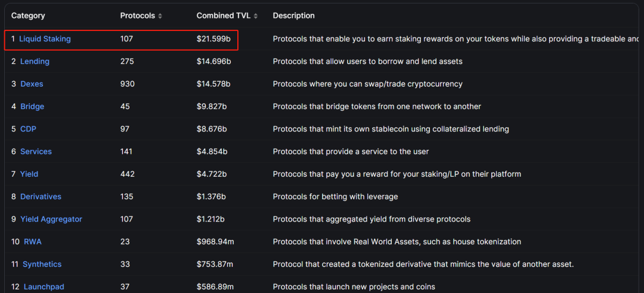Screen dimensions: 644x293
Task: Click the Description column header
Action: pos(293,16)
